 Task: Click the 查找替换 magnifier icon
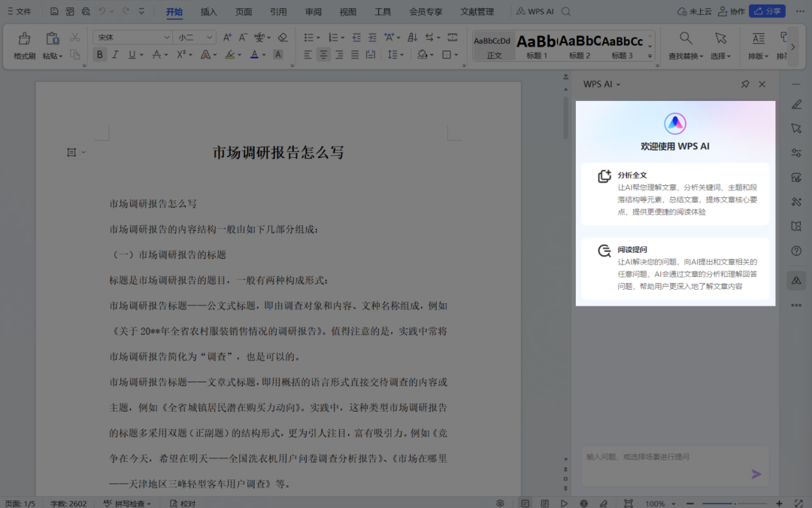click(x=686, y=38)
